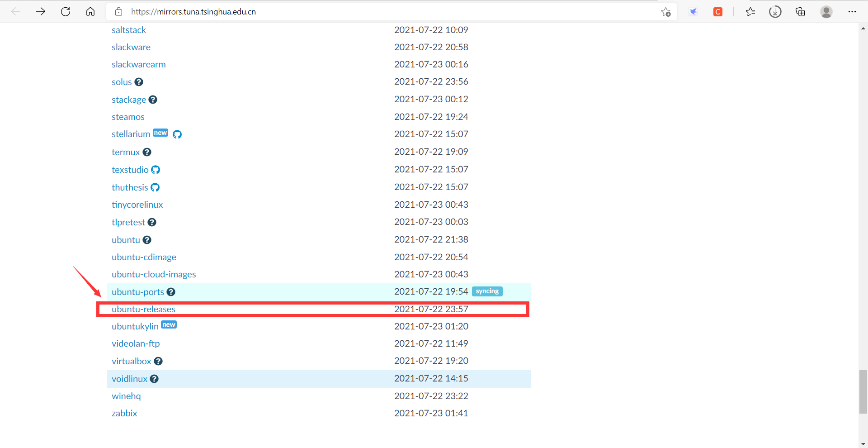Open the ubuntu-releases mirror link

(143, 309)
